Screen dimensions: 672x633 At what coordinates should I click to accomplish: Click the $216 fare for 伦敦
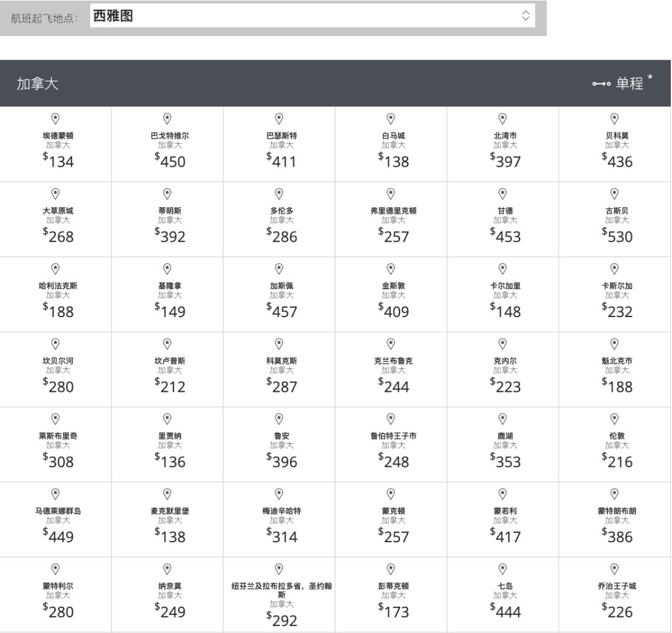click(x=617, y=461)
